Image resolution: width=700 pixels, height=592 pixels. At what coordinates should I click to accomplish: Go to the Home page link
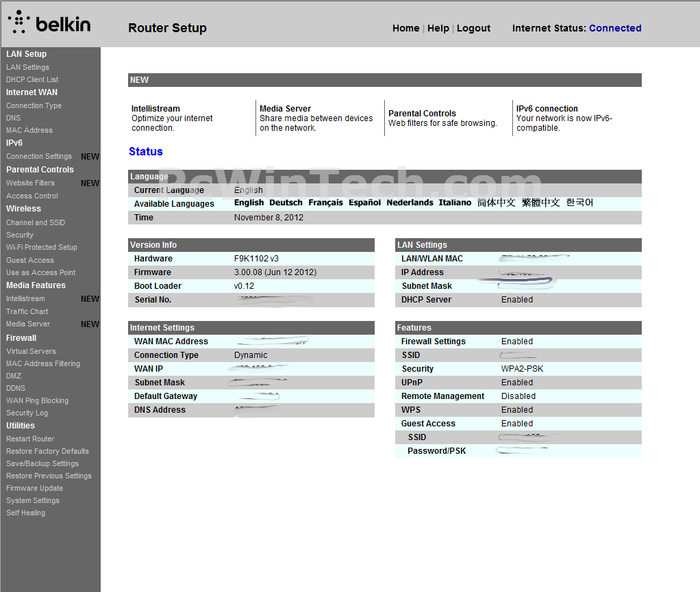coord(405,28)
